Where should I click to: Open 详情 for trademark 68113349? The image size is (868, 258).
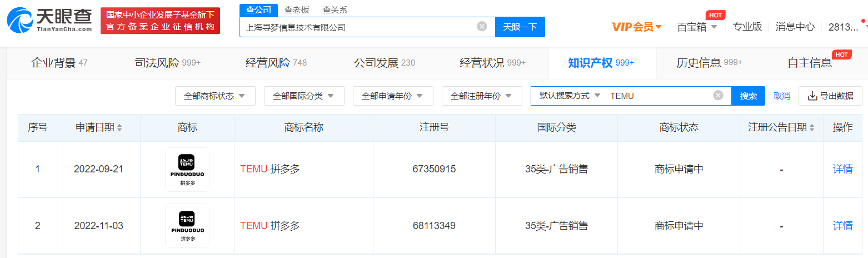click(x=842, y=226)
